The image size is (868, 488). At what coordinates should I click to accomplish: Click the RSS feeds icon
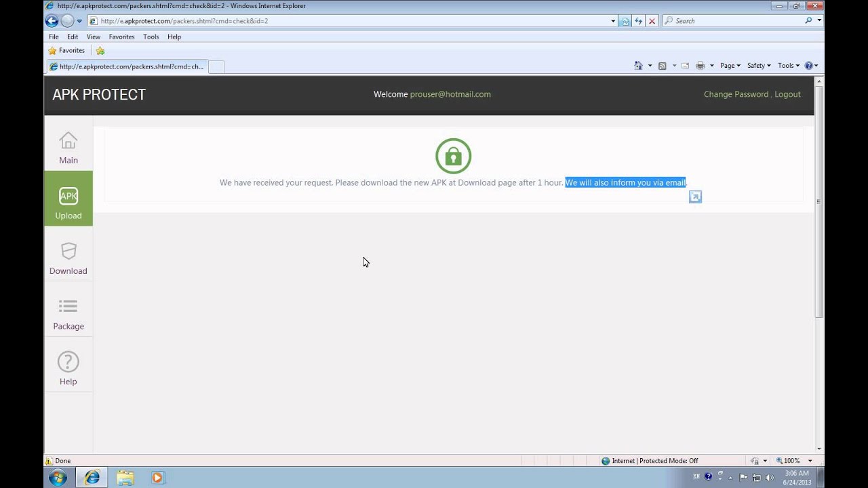click(663, 66)
